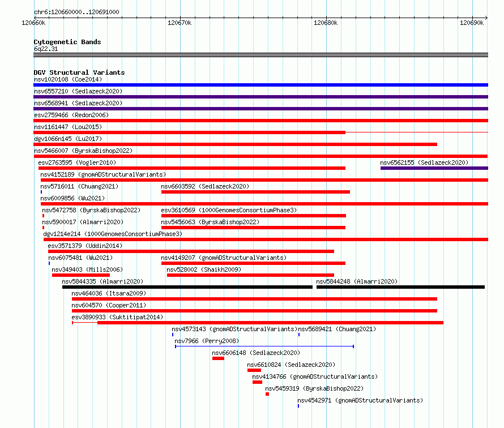Click nsv5844335 (Almarri2020) black bar
This screenshot has width=504, height=428.
click(x=187, y=287)
